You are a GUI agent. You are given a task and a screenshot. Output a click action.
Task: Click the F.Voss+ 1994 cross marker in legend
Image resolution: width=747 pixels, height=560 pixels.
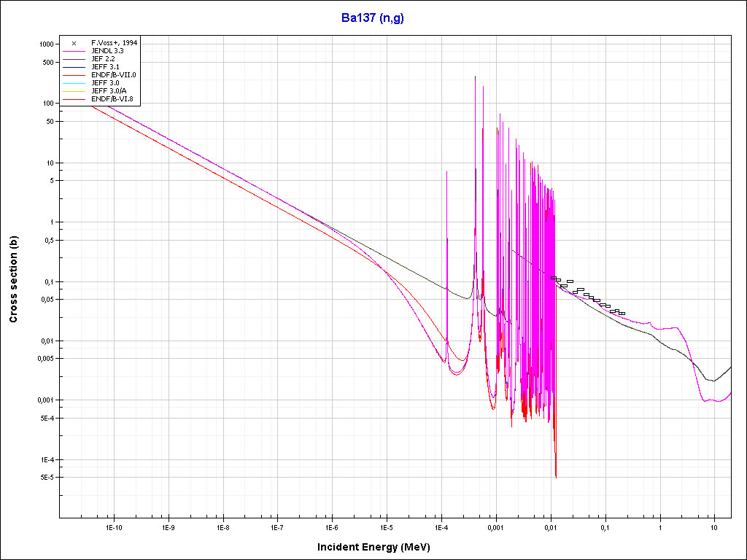tap(74, 43)
